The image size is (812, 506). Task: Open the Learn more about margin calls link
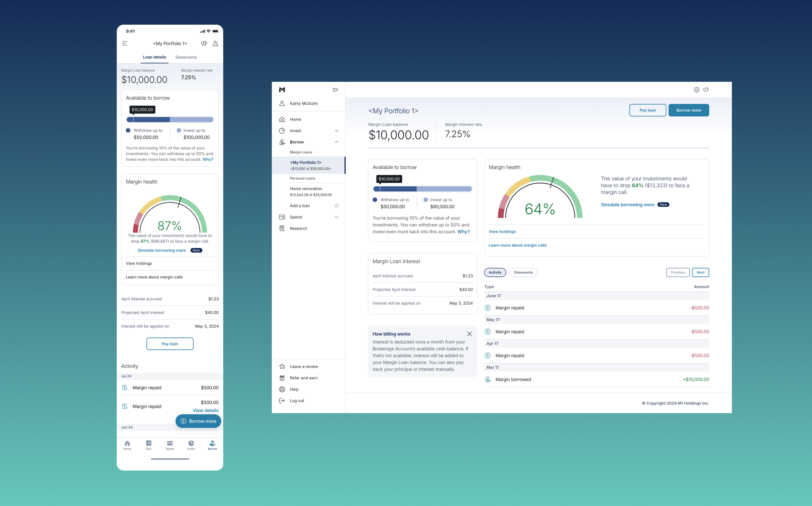click(517, 245)
